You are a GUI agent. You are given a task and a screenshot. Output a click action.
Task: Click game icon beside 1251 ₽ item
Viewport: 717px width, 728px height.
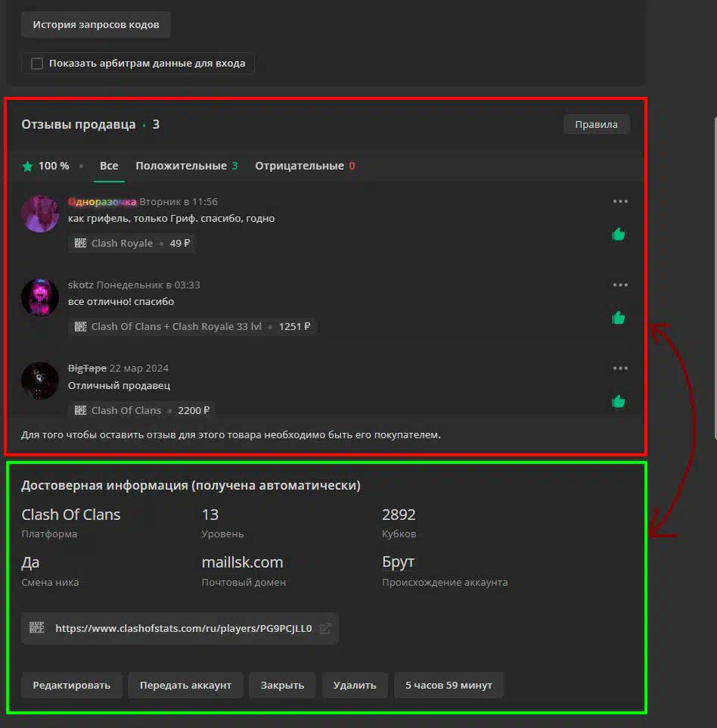tap(80, 326)
